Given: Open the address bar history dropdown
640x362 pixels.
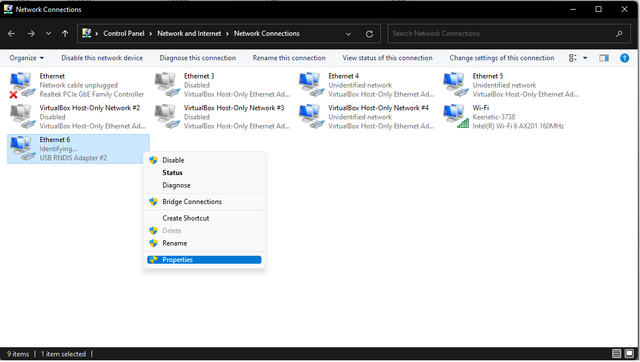Looking at the screenshot, I should (x=348, y=34).
